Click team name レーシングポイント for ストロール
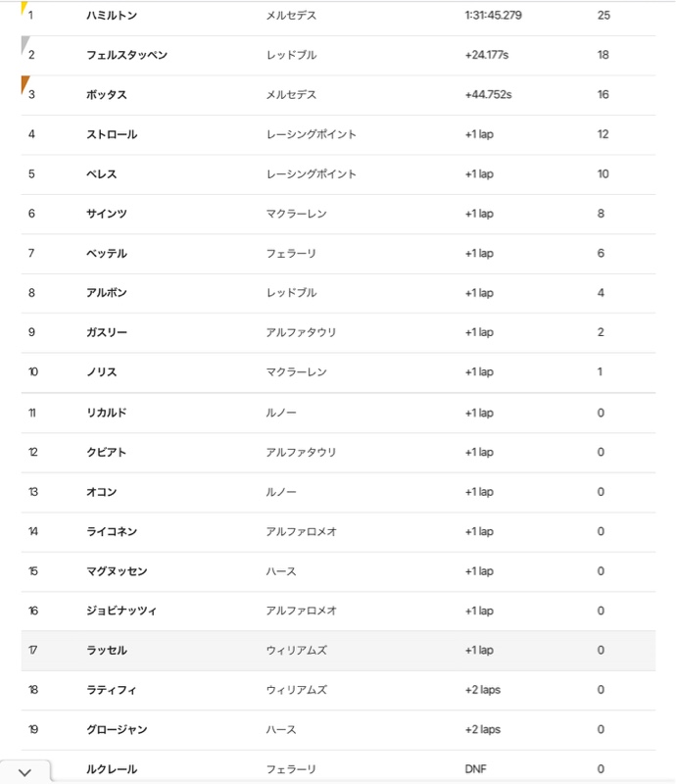The width and height of the screenshot is (676, 784). [x=311, y=134]
